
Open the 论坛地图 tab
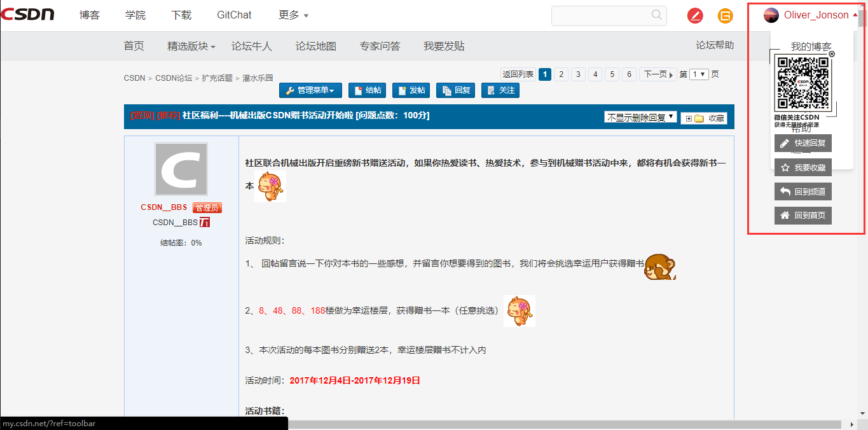tap(316, 46)
